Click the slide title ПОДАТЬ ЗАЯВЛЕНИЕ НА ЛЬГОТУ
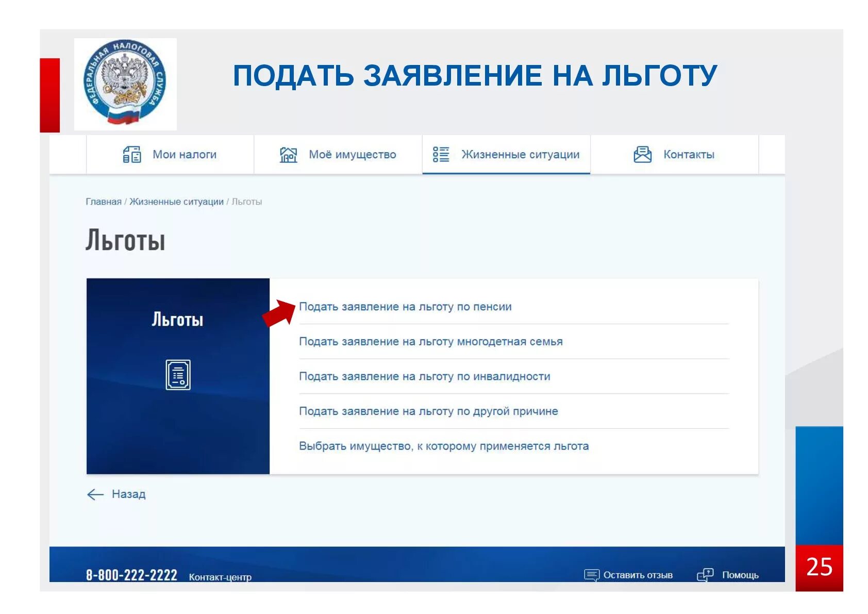The width and height of the screenshot is (868, 614). 475,75
